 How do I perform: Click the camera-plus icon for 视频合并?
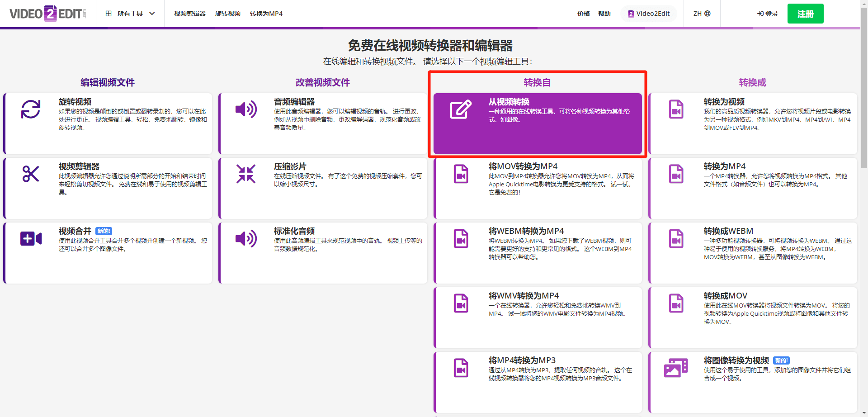(31, 238)
